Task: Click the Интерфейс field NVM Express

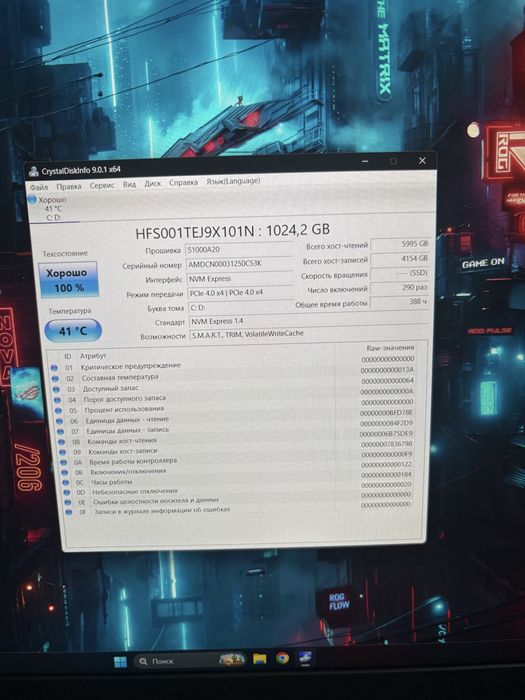Action: coord(240,279)
